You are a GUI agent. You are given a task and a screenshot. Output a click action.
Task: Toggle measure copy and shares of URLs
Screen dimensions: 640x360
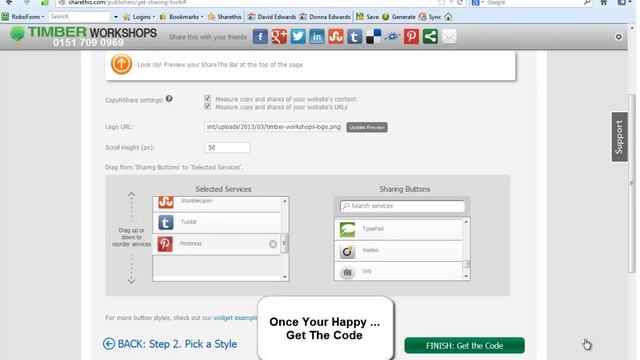208,107
